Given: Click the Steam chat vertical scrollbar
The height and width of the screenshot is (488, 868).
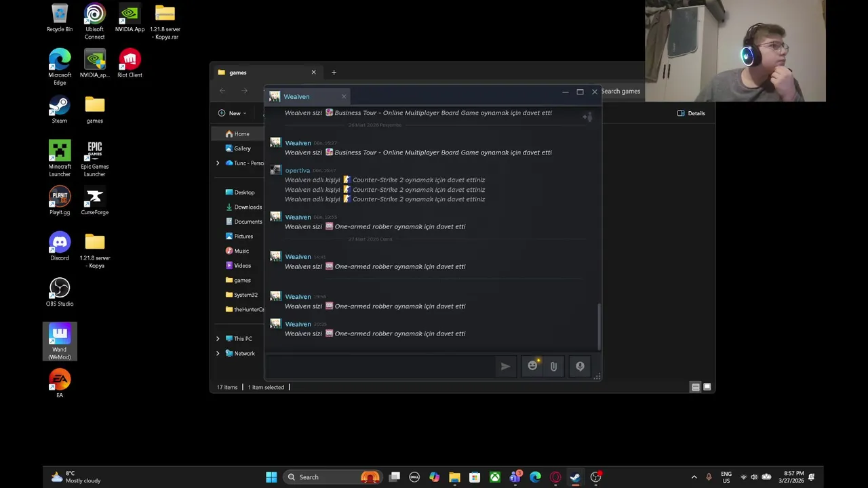Looking at the screenshot, I should pyautogui.click(x=599, y=325).
